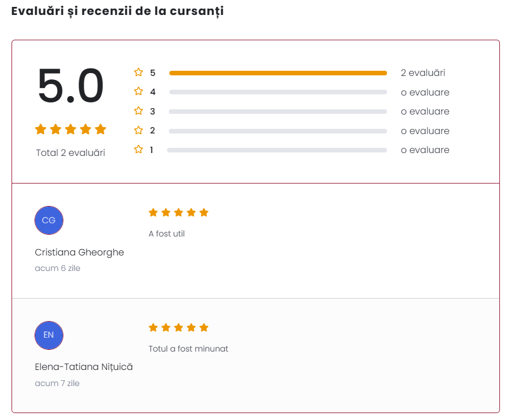
Task: Click the empty 4-star rating bar
Action: tap(278, 92)
